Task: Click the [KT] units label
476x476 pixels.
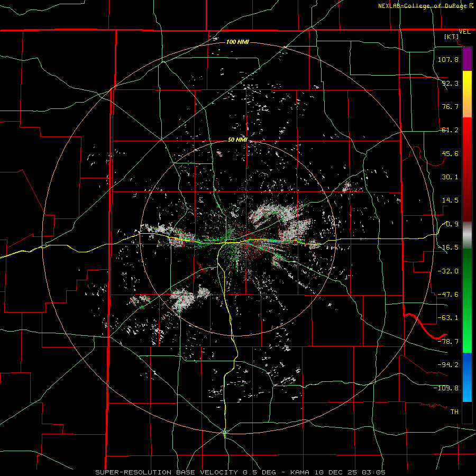Action: click(452, 36)
